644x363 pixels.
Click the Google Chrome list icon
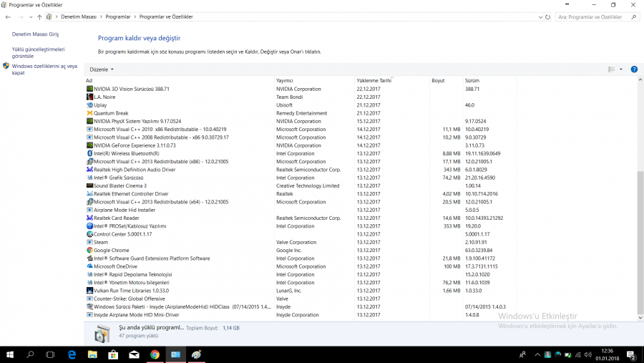[89, 251]
